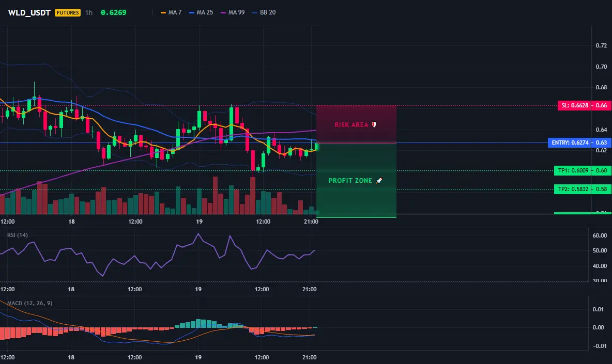This screenshot has height=364, width=612.
Task: Click date 18 on the price chart time axis
Action: (71, 221)
